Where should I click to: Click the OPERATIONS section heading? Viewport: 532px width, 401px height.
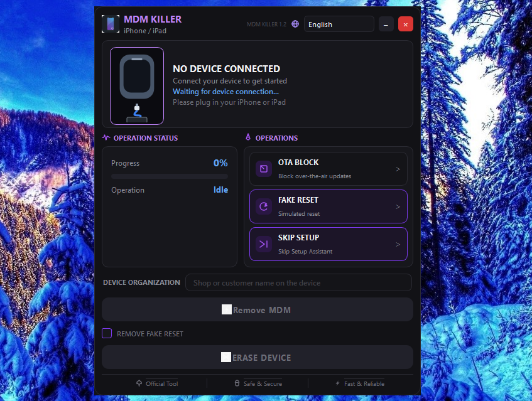(x=276, y=138)
